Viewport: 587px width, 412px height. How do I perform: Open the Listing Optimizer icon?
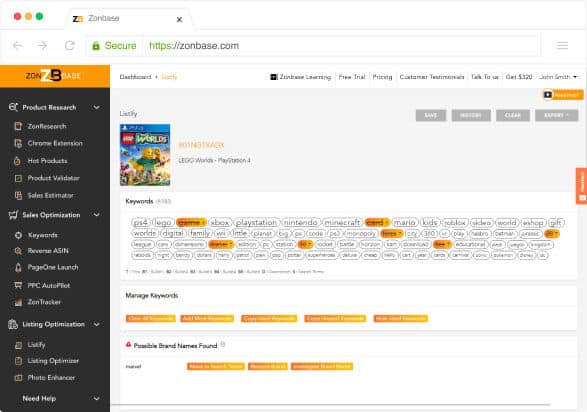(x=18, y=361)
